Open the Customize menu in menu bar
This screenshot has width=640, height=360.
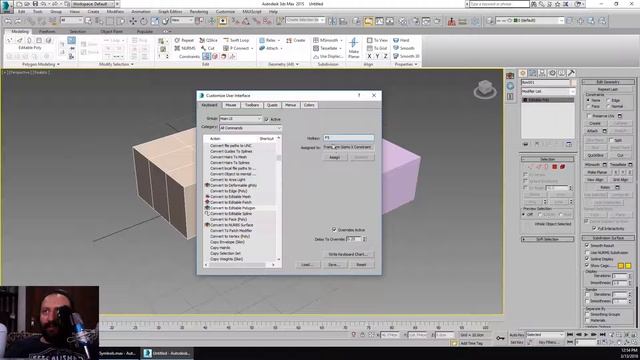tap(225, 12)
